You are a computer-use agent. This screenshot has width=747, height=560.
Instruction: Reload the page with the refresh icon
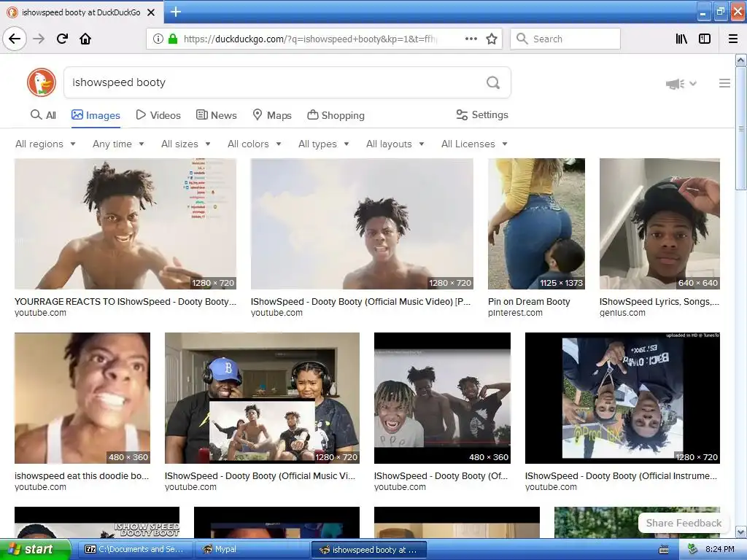62,39
